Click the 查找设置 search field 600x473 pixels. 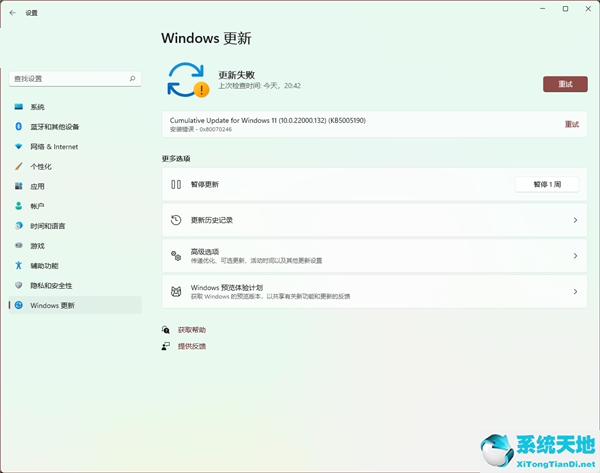[x=75, y=78]
